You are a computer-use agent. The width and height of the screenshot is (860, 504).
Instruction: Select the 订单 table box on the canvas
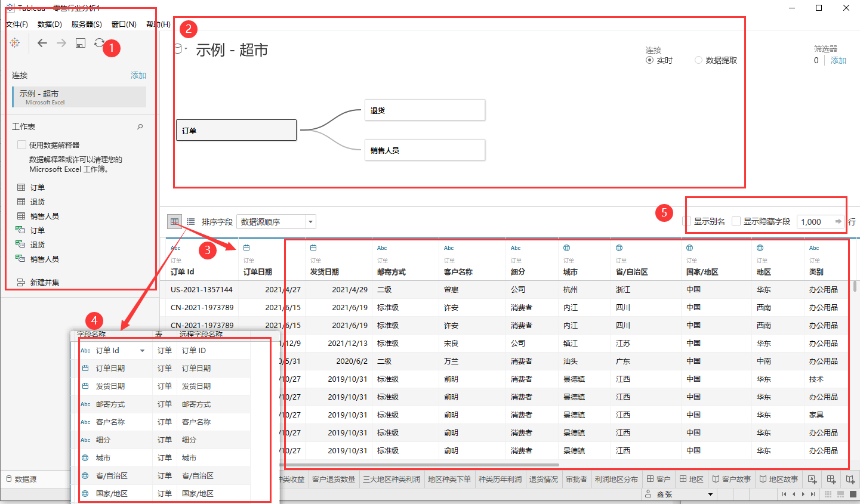coord(236,130)
